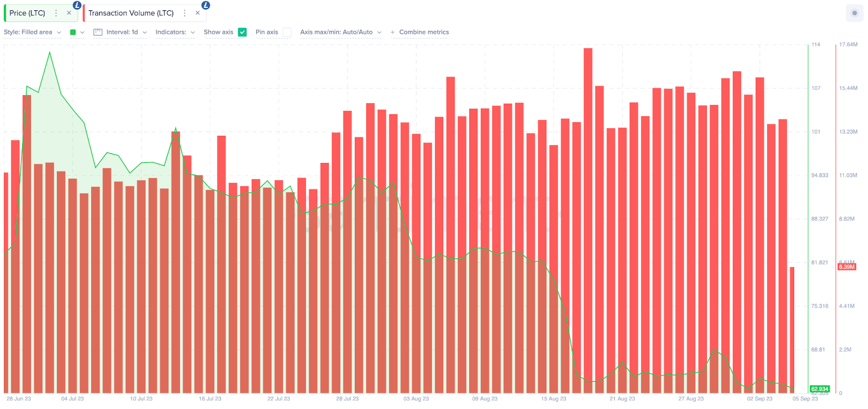
Task: Click the 75.316 price axis value
Action: (820, 306)
